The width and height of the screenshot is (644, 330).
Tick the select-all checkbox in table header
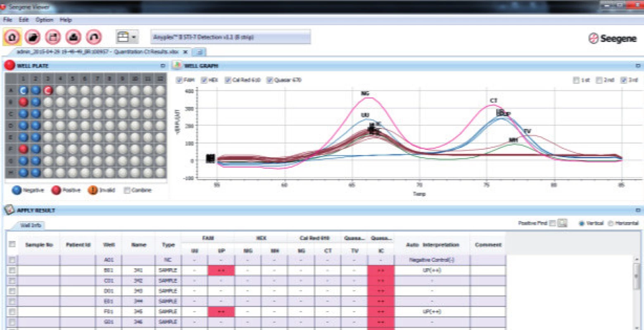click(12, 244)
